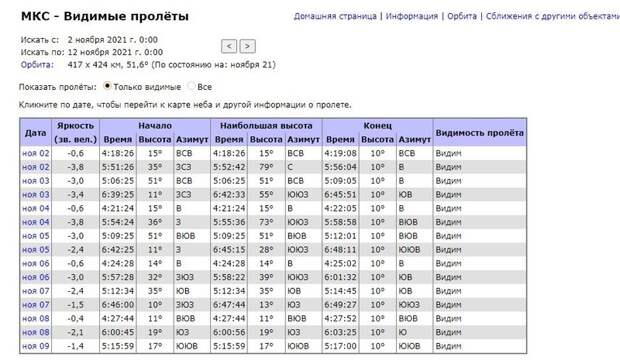
Task: Open the 'Орбита' top navigation link
Action: 462,16
